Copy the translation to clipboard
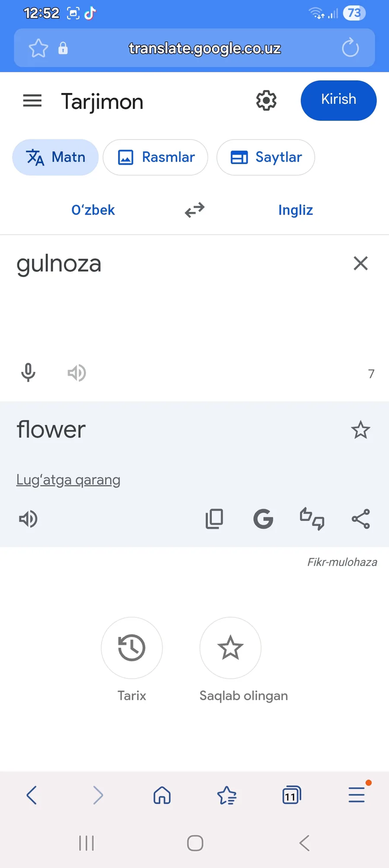389x868 pixels. [214, 519]
